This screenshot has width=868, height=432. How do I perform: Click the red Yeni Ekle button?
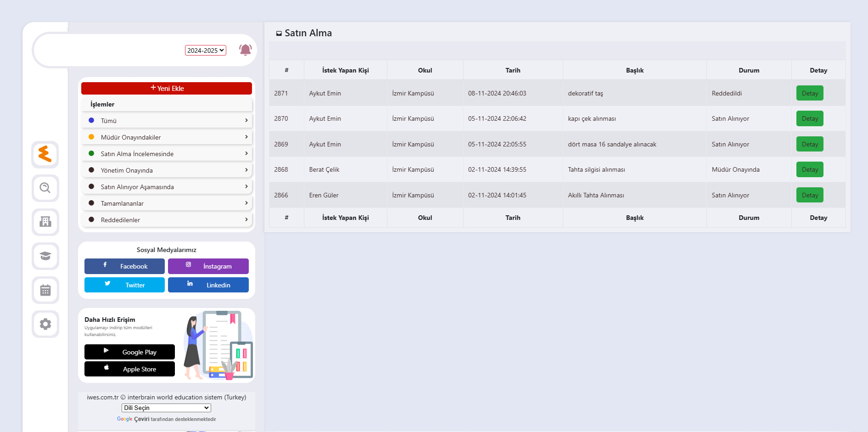point(167,88)
